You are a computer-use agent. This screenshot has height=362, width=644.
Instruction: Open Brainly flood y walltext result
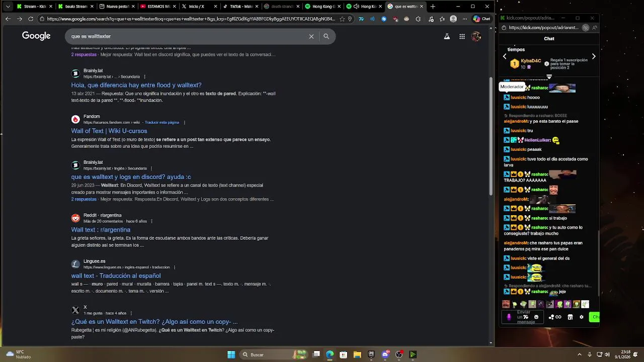[x=136, y=85]
